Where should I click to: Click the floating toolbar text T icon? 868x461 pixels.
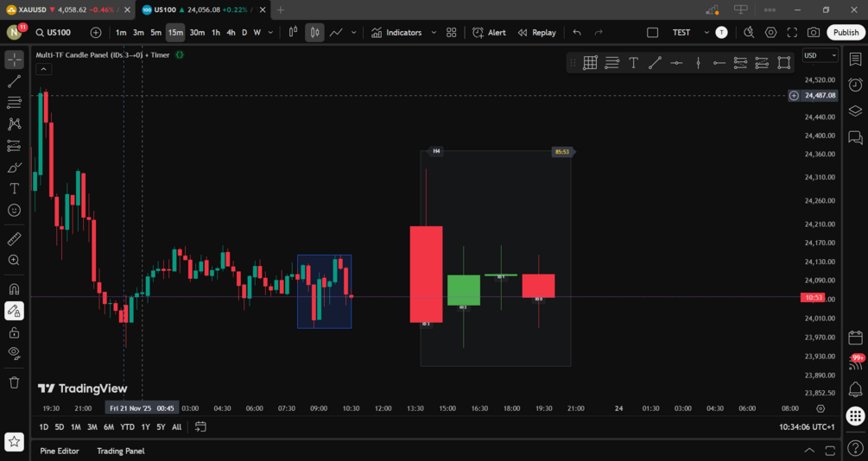point(633,63)
